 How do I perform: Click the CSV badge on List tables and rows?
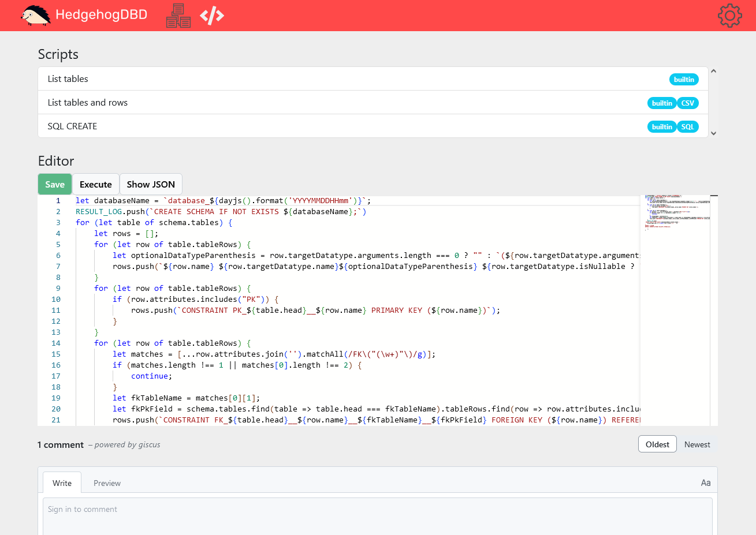(687, 103)
